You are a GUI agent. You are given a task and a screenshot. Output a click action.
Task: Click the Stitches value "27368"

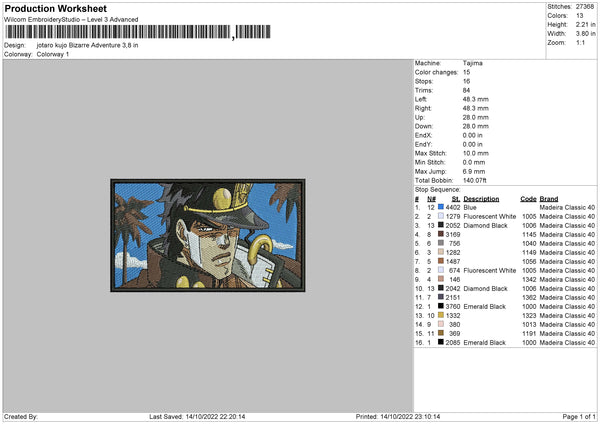click(585, 7)
